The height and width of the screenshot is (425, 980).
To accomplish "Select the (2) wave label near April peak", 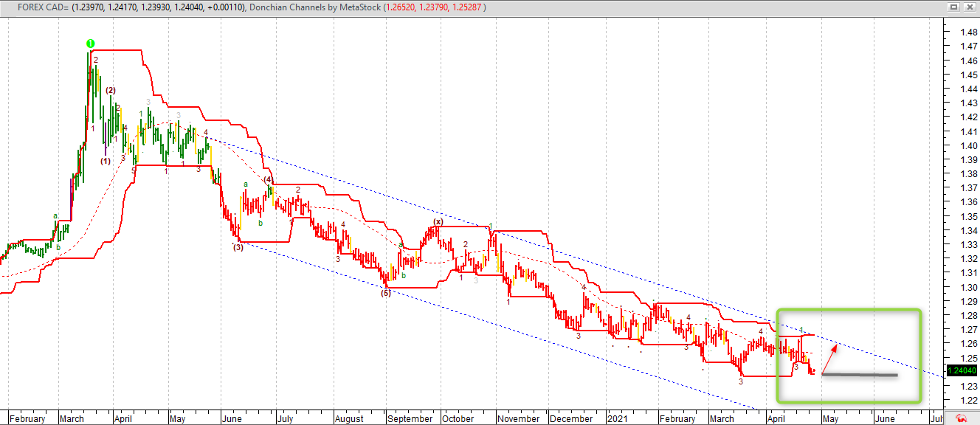I will coord(110,90).
